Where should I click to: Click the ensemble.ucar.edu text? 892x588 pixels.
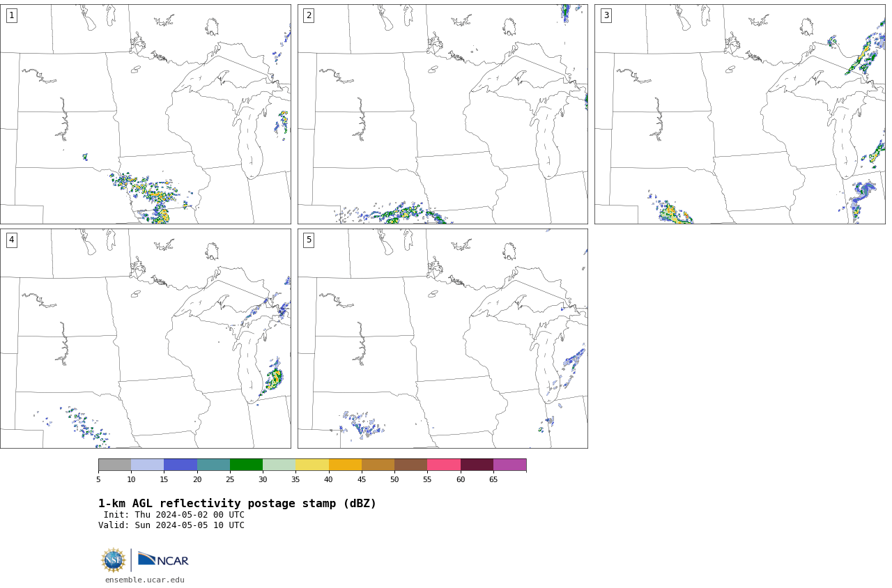145,580
